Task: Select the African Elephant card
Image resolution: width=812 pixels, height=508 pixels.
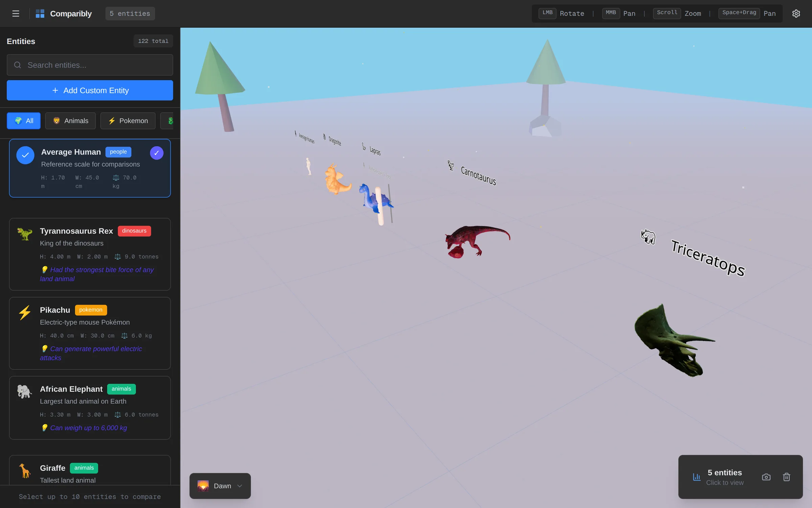Action: tap(90, 408)
